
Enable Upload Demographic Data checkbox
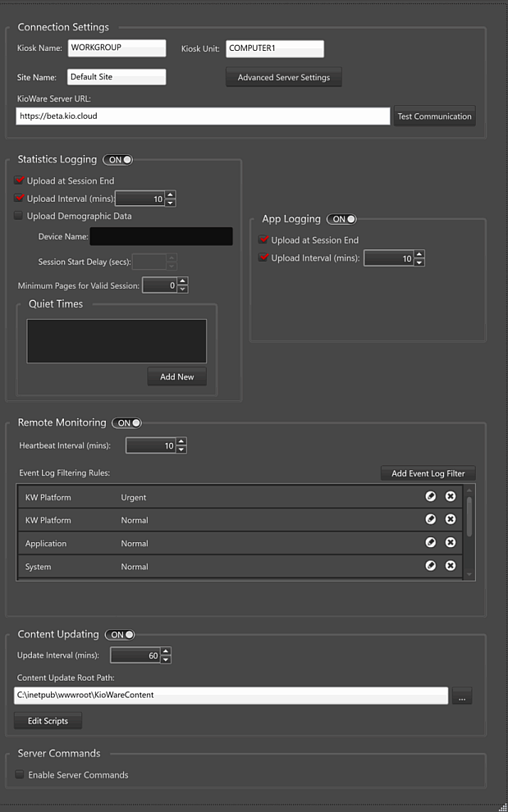[x=19, y=216]
